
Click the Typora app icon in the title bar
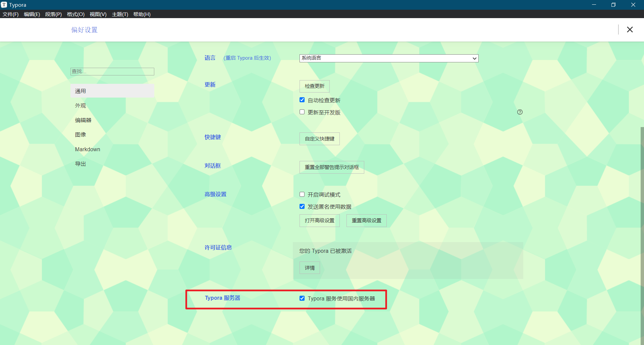pyautogui.click(x=4, y=5)
